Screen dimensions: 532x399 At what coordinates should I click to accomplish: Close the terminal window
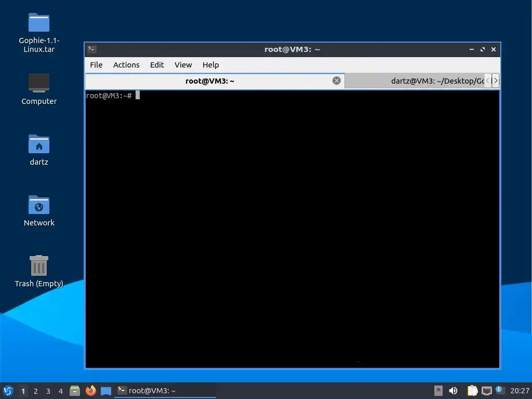(x=494, y=49)
